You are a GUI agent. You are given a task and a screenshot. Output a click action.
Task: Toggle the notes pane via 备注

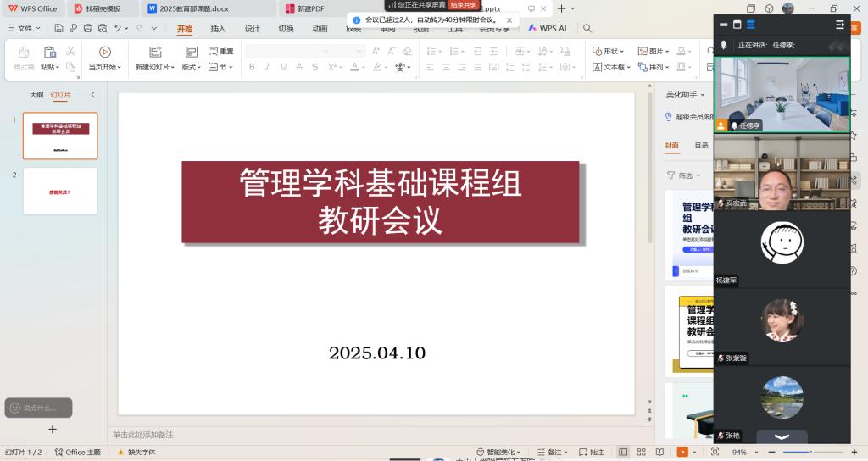tap(555, 453)
